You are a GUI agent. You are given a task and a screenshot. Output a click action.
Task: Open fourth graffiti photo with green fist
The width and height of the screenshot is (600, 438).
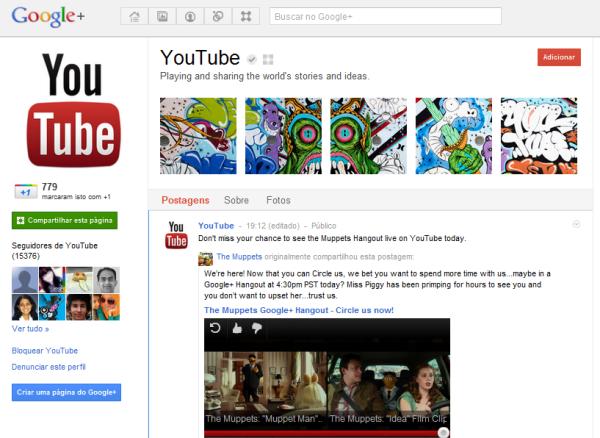454,136
